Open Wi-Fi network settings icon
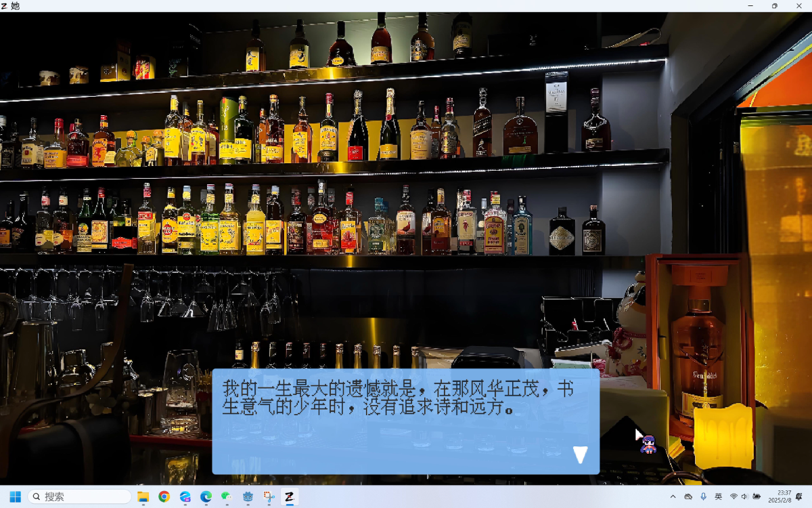812x508 pixels. coord(734,496)
